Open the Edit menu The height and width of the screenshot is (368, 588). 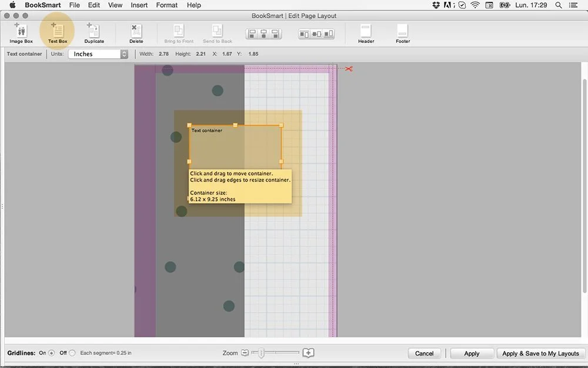pos(93,5)
